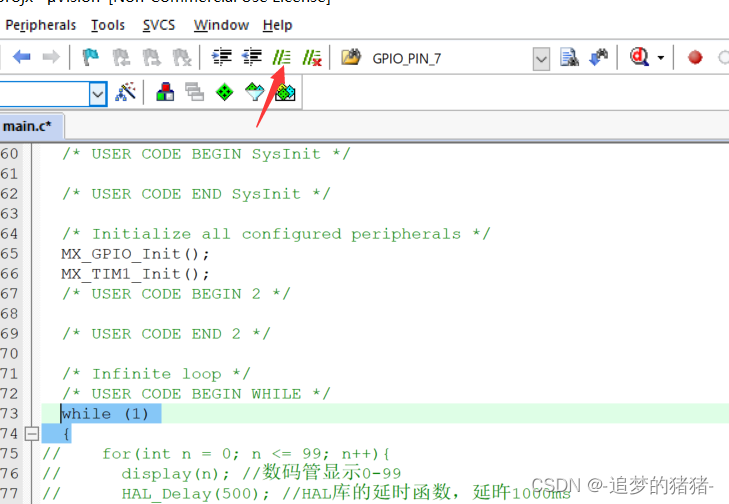729x504 pixels.
Task: Click the commented for(int n = 0 line
Action: [216, 454]
